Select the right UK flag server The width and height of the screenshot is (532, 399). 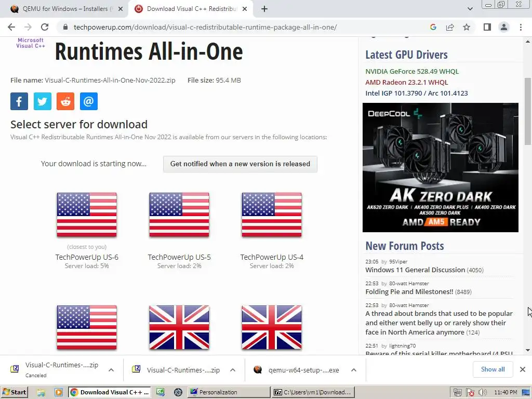[x=272, y=327]
